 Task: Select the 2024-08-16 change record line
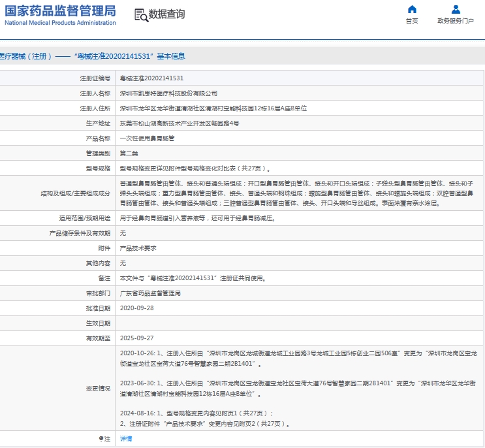[196, 413]
